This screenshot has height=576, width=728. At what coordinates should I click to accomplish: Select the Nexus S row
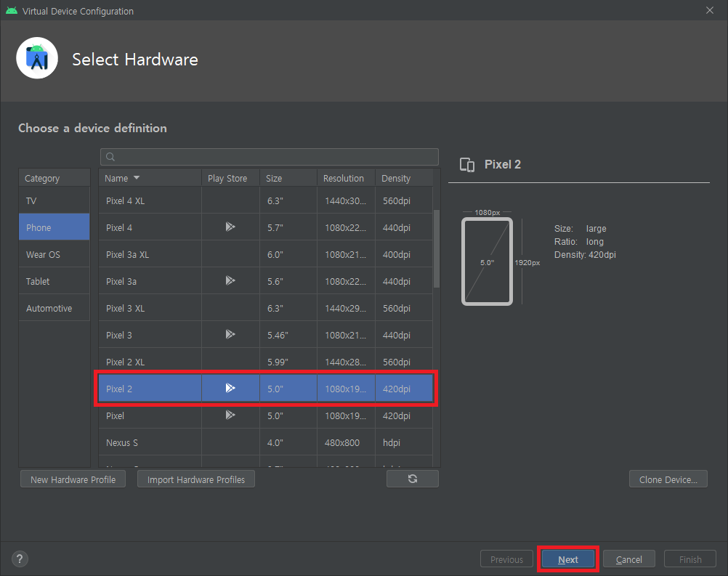pyautogui.click(x=266, y=443)
